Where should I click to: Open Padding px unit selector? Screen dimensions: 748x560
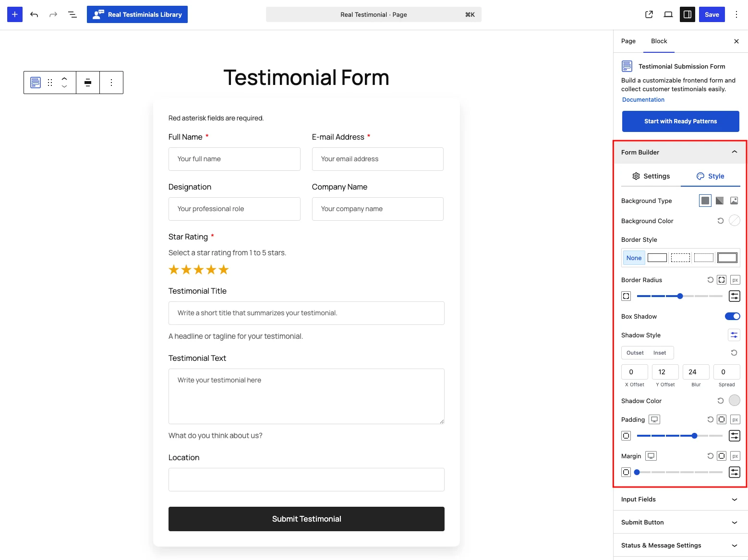tap(735, 419)
